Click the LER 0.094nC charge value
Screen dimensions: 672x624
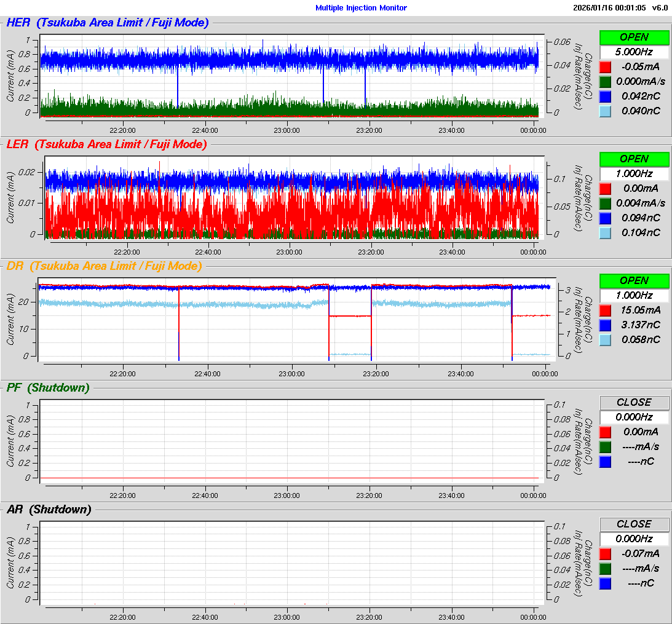[x=641, y=218]
